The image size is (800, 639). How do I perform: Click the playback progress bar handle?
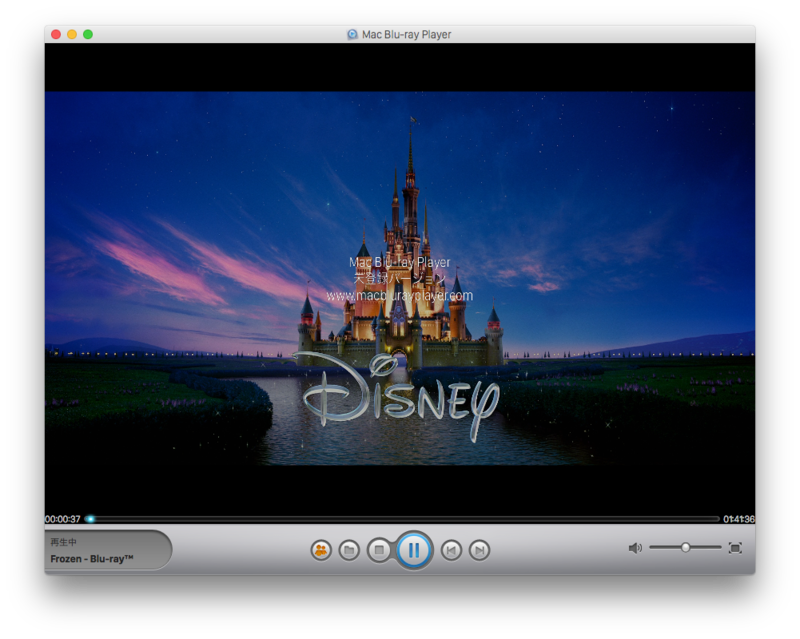point(90,519)
